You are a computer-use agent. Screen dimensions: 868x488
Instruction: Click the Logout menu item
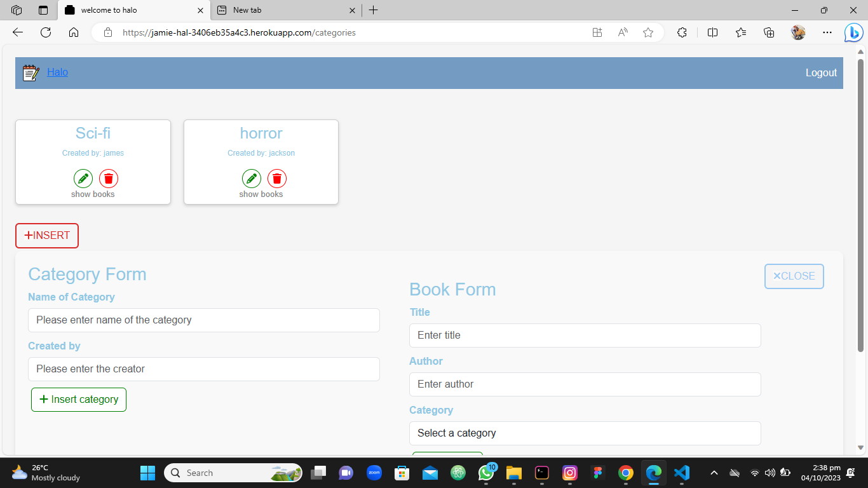[x=821, y=72]
